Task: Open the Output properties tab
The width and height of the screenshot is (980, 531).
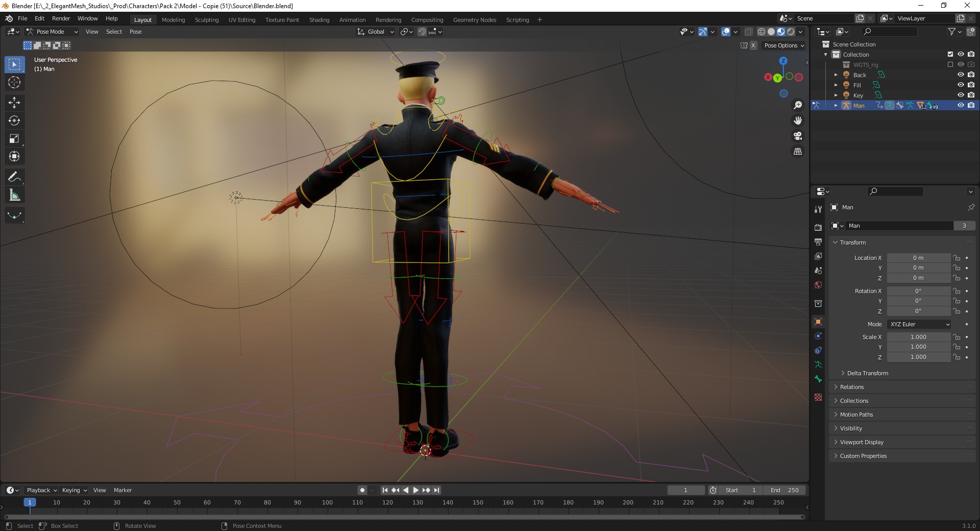Action: click(818, 242)
